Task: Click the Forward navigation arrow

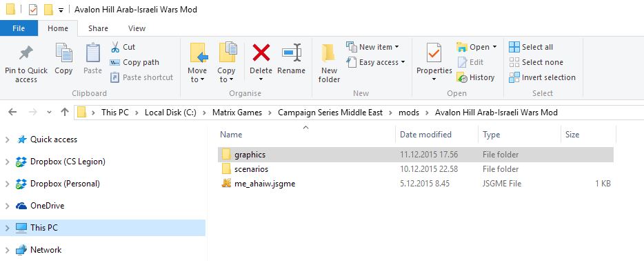Action: [33, 112]
